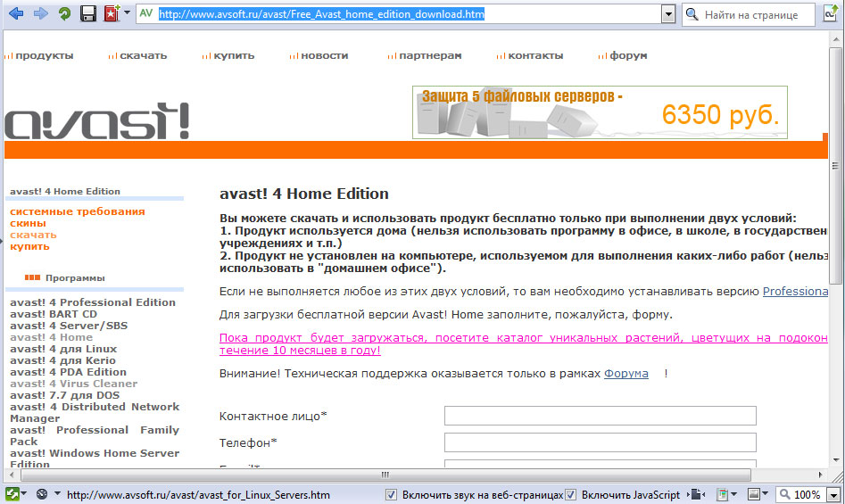Open avast! 4 для Linux link
The image size is (845, 504).
pyautogui.click(x=63, y=349)
